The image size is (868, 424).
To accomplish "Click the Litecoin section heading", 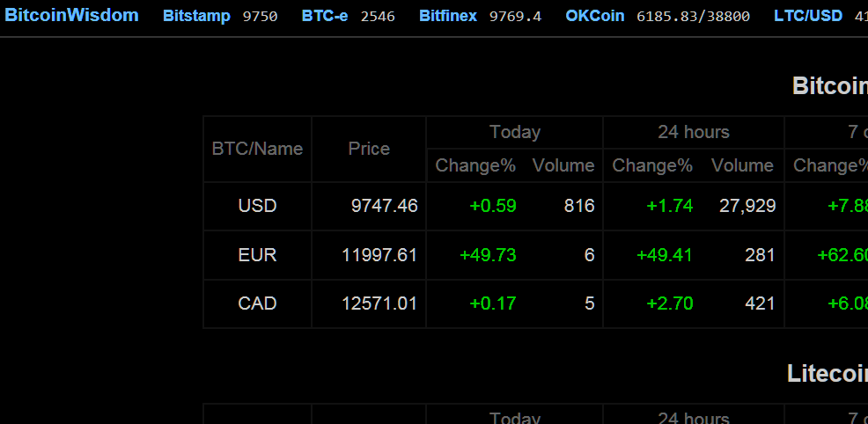I will point(827,374).
